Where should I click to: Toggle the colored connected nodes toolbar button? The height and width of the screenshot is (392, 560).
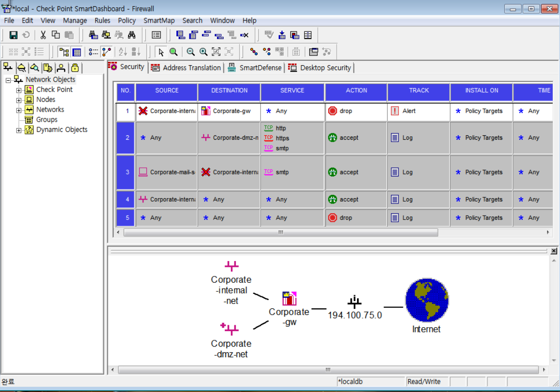(106, 52)
